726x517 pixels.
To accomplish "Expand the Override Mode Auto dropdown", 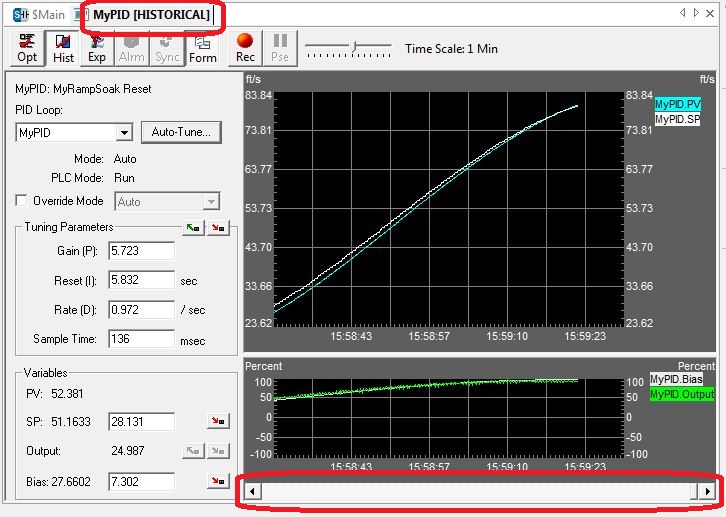I will coord(210,202).
